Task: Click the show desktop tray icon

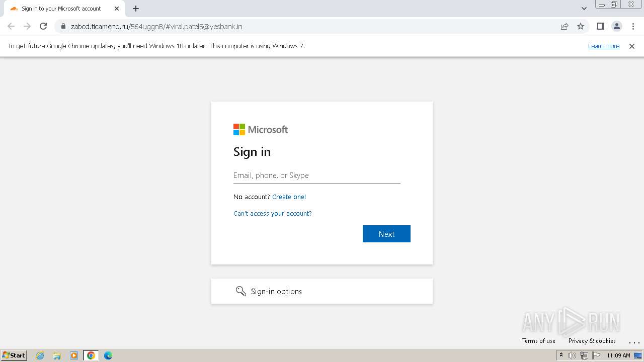Action: tap(638, 355)
